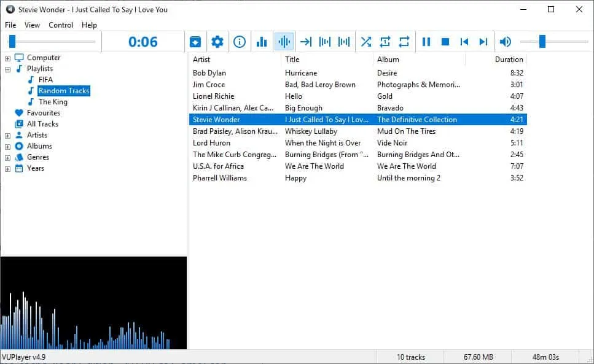Screen dimensions: 594x364
Task: Collapse the Playlists tree node
Action: 7,69
